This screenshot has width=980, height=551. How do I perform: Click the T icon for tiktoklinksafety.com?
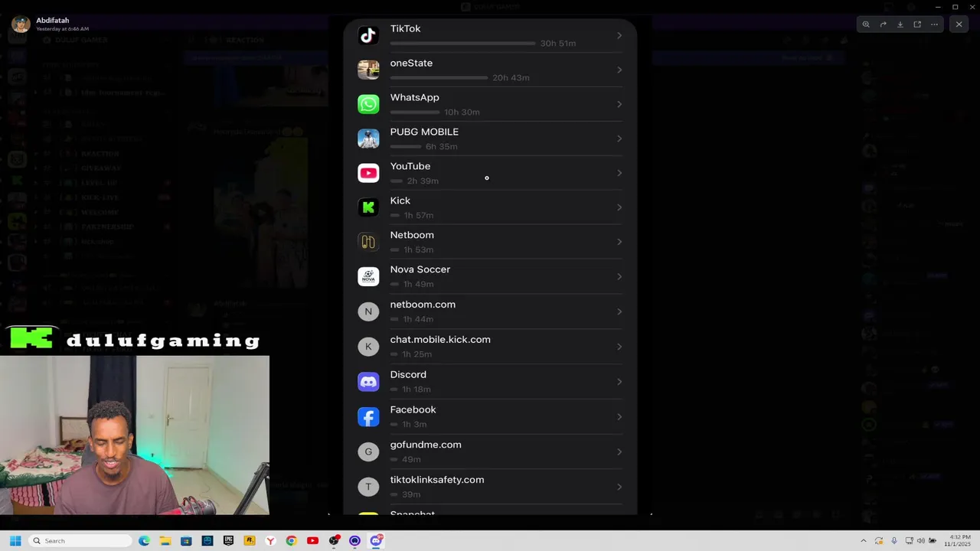pos(368,487)
